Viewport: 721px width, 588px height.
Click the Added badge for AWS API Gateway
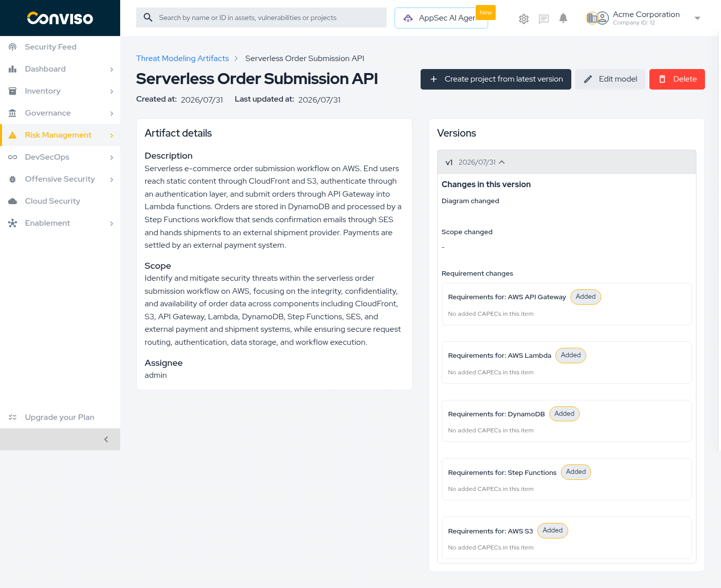(586, 297)
